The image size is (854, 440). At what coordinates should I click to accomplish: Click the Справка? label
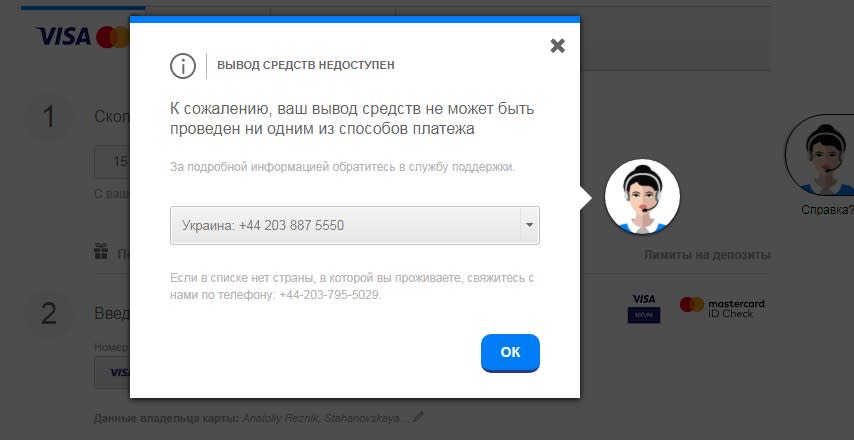(827, 210)
